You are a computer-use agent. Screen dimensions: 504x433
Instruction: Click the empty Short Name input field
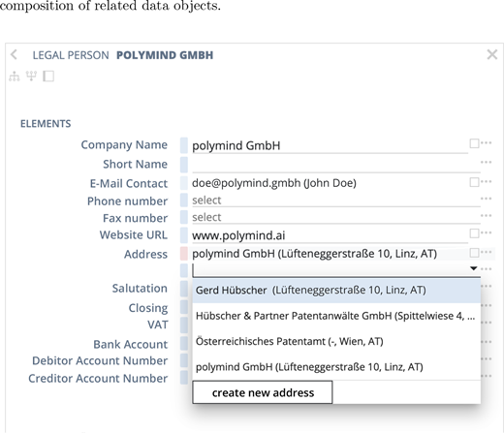point(336,165)
